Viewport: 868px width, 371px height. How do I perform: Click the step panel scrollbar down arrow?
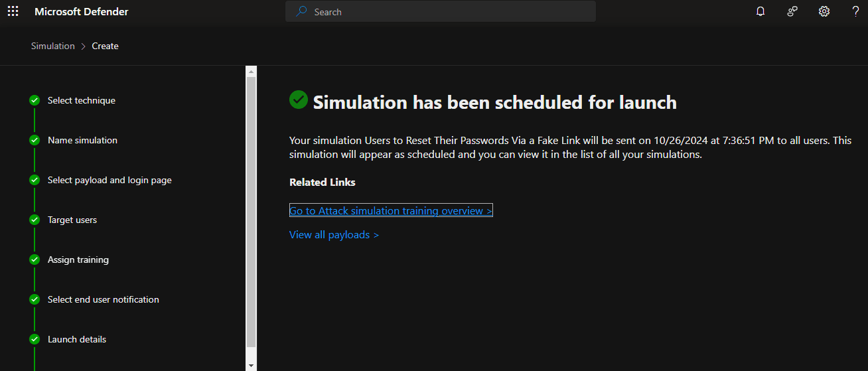click(251, 365)
